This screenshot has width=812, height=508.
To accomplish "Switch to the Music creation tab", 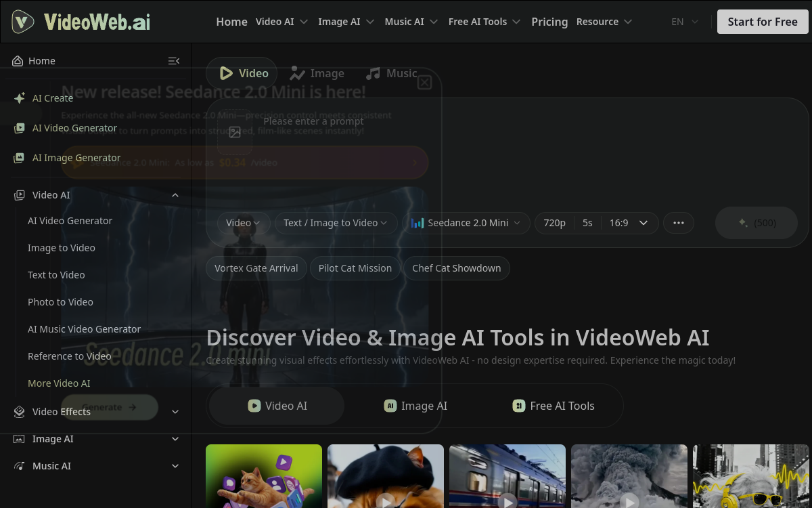I will [x=392, y=73].
